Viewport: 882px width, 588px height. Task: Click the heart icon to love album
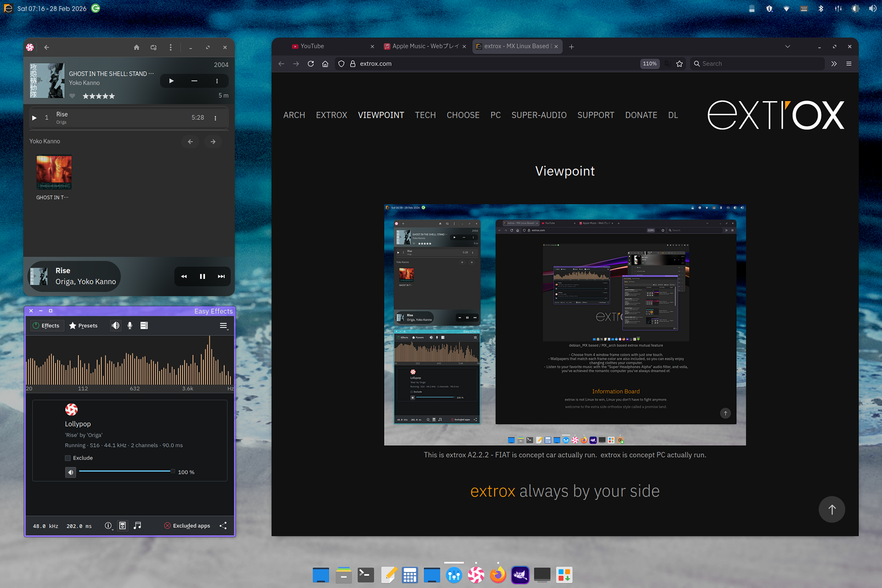72,96
